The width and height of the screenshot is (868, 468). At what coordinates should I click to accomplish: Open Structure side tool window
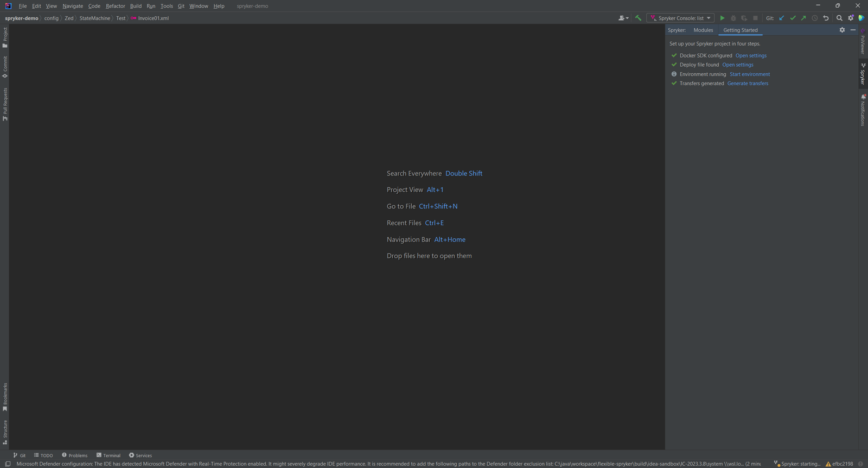pos(5,432)
